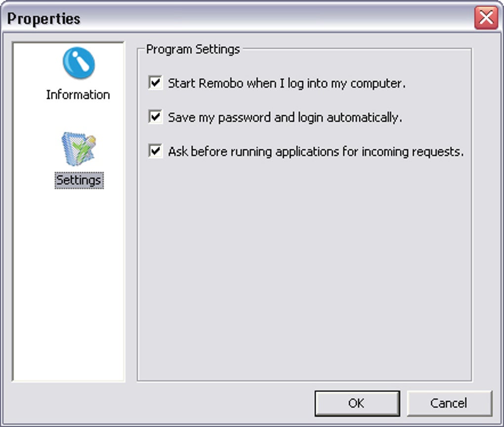
Task: Click the 'Start Remobo when I log into my computer' text
Action: (287, 83)
